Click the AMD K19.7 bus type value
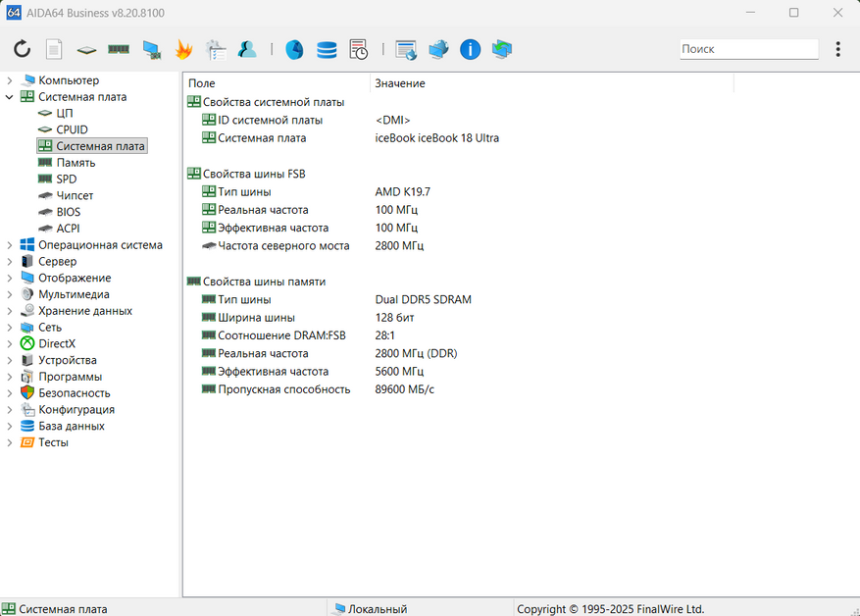This screenshot has width=860, height=616. [x=403, y=192]
